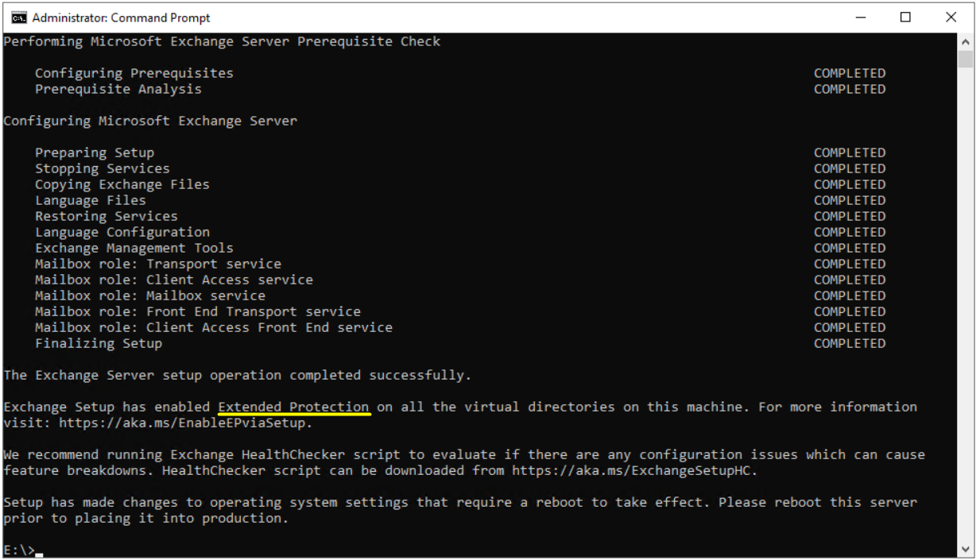Click the vertical scrollbar thumb
The width and height of the screenshot is (980, 560).
coord(966,59)
